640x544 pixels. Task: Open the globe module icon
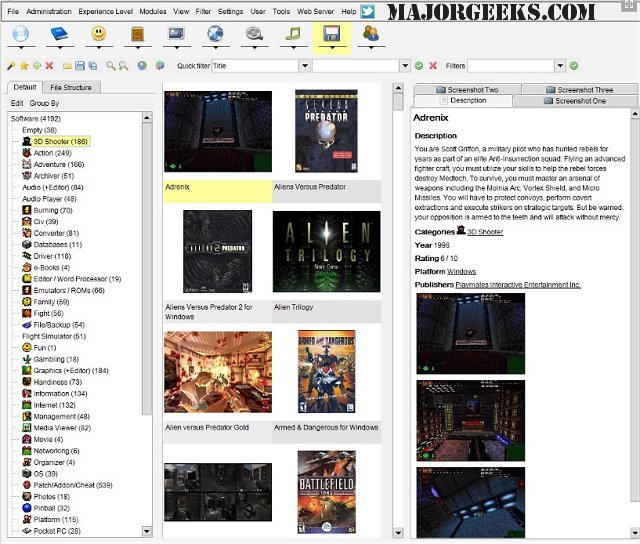(215, 33)
